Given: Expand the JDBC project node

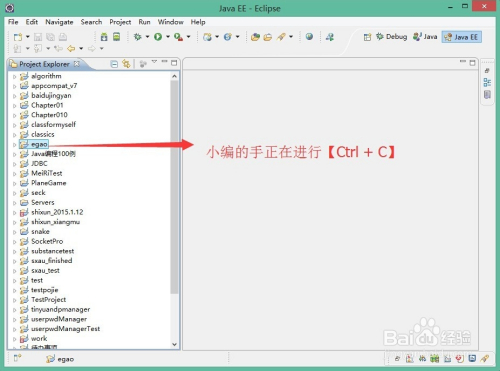Looking at the screenshot, I should point(14,164).
